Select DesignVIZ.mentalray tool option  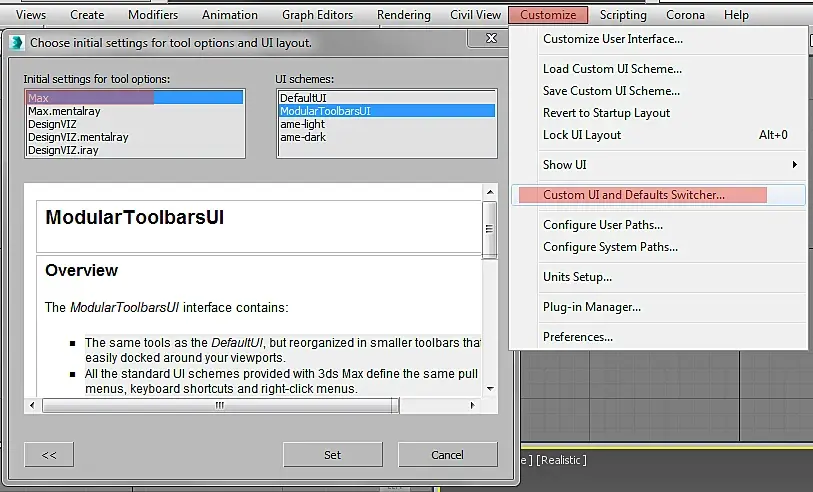[x=134, y=137]
